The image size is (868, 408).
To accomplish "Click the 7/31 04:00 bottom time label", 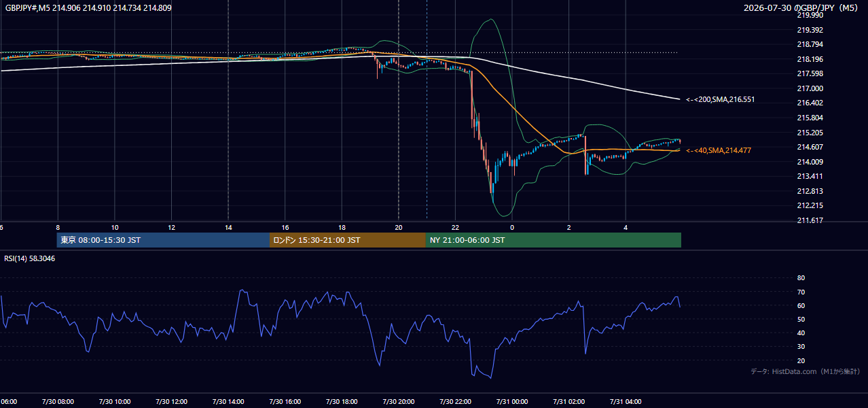I will click(x=626, y=402).
